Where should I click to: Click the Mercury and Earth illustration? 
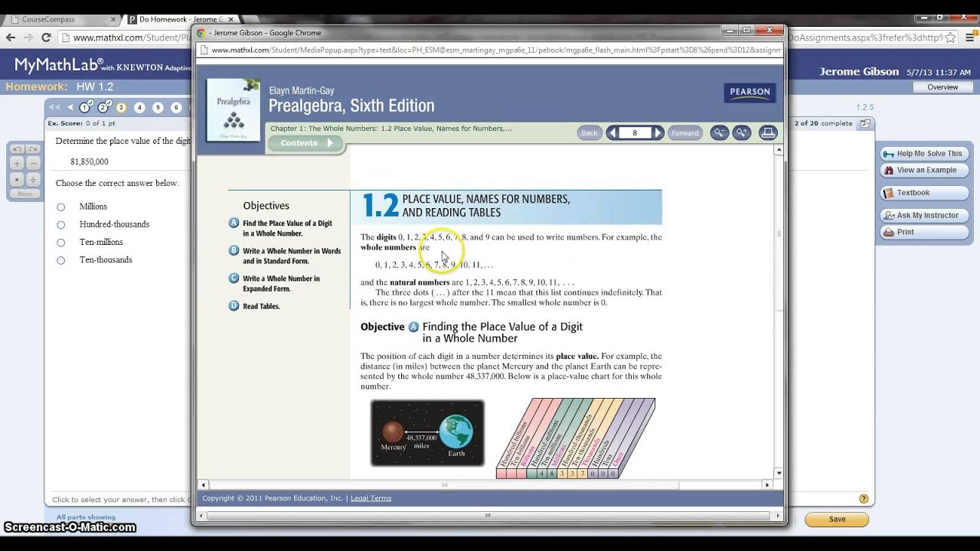427,433
